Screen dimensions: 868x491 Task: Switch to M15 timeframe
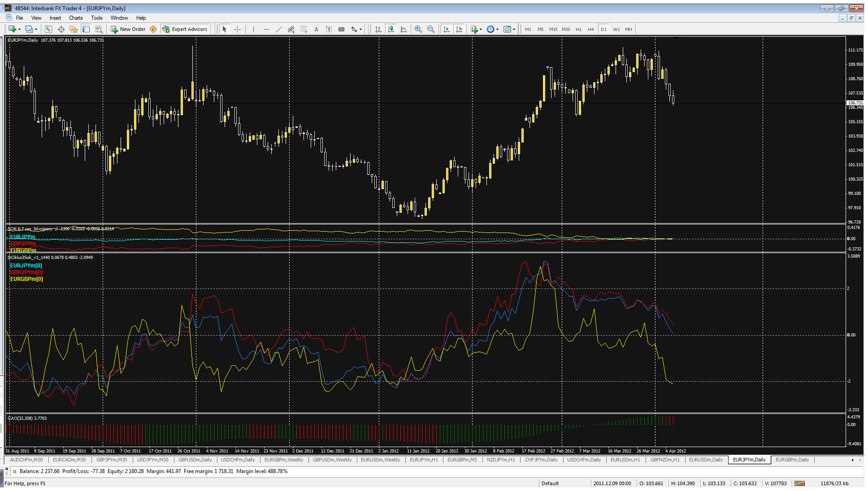point(553,29)
